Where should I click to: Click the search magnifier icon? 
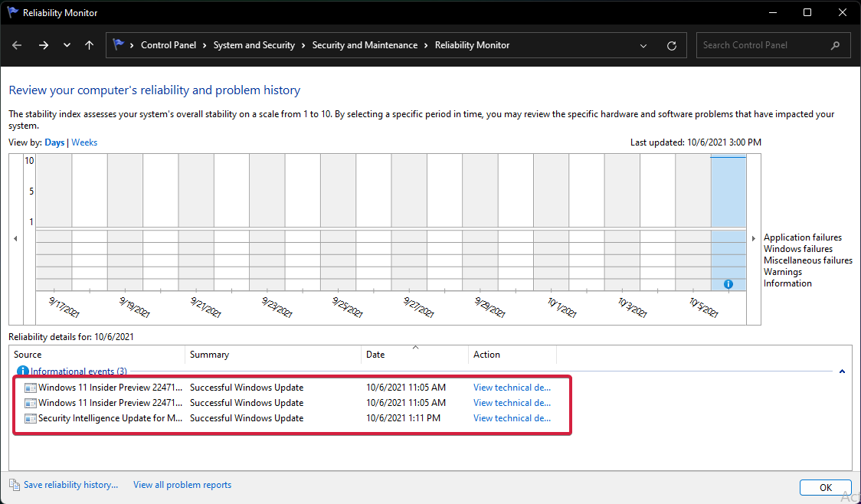pos(836,45)
